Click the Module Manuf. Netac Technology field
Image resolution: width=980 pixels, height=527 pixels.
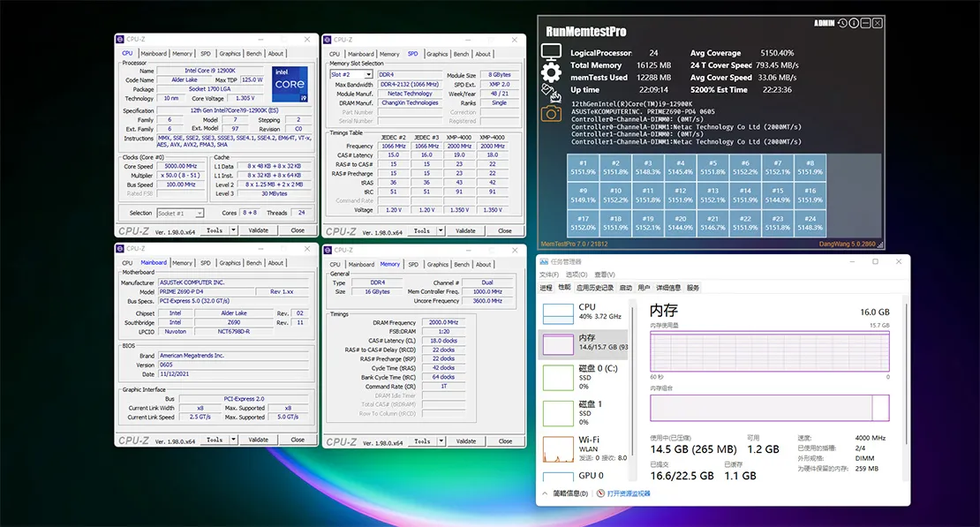click(410, 94)
